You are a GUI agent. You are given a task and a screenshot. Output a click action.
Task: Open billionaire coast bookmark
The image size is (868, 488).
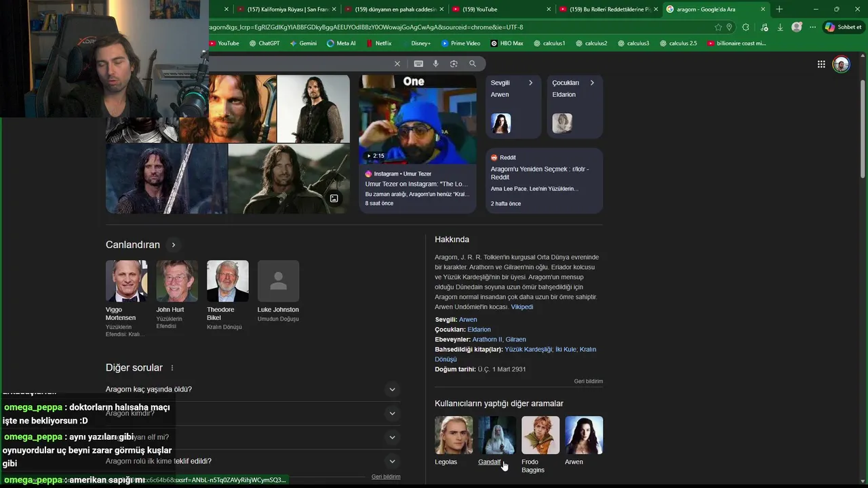point(736,43)
